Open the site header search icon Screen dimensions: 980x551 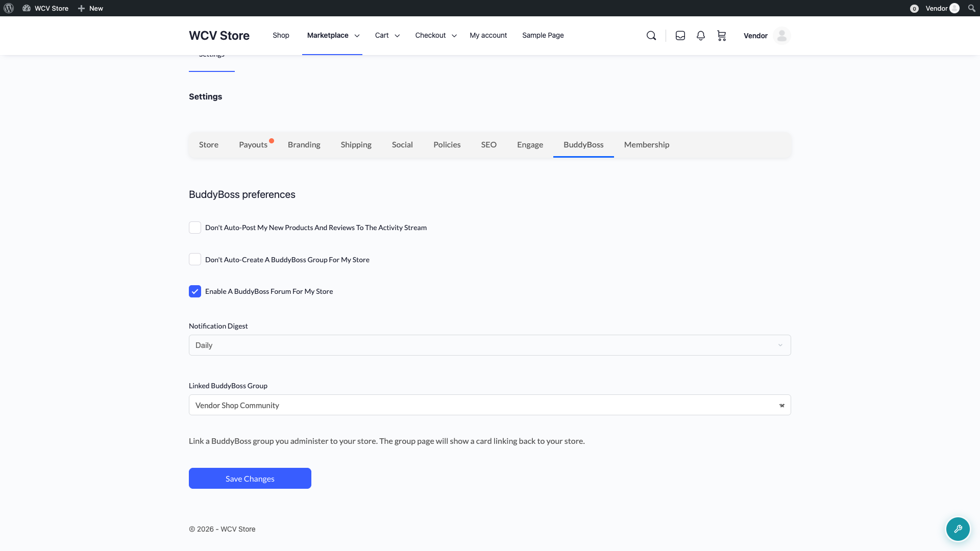click(651, 36)
